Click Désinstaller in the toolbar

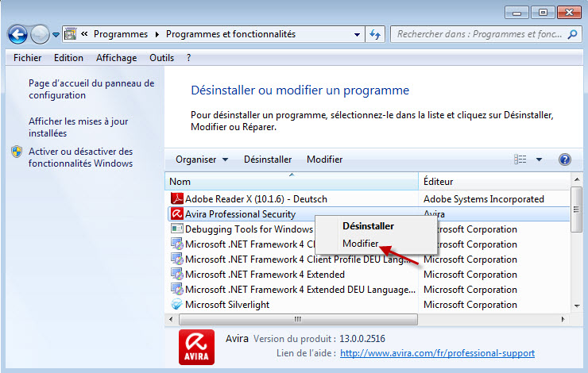click(268, 160)
